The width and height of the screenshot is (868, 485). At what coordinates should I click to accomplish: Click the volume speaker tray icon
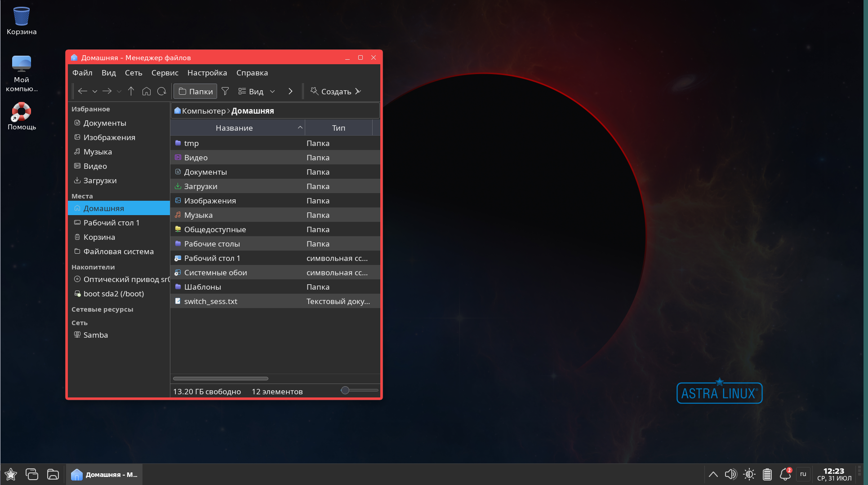coord(730,474)
